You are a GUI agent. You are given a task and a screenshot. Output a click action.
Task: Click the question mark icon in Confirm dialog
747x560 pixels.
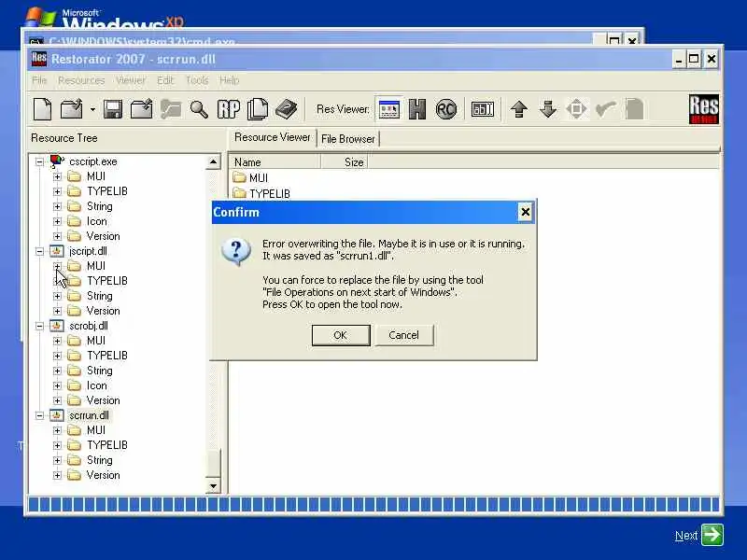pyautogui.click(x=236, y=252)
